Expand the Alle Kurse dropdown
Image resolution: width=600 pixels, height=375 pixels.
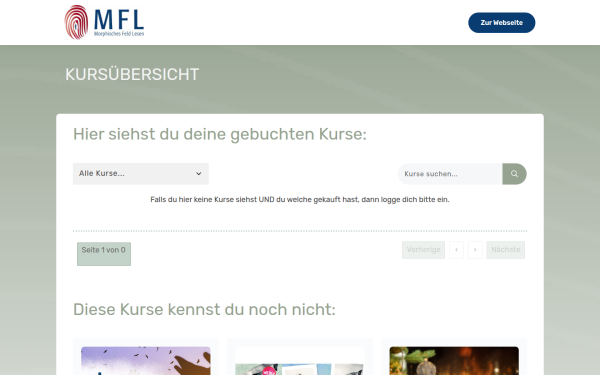coord(141,174)
